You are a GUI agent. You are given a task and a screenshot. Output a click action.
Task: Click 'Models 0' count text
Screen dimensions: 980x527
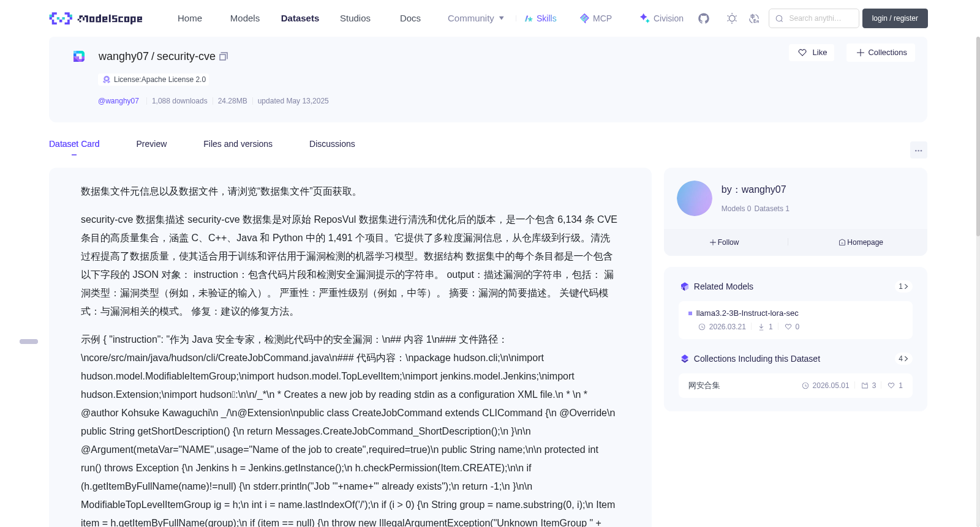pyautogui.click(x=736, y=209)
